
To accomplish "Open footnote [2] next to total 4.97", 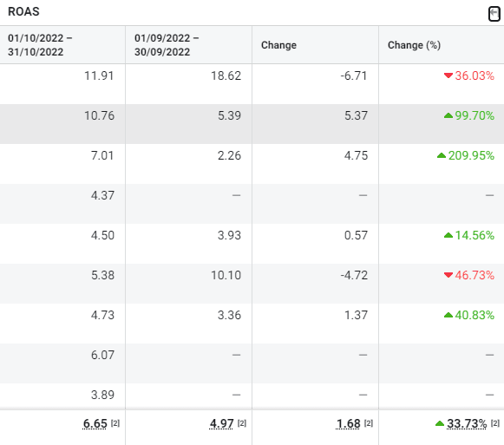I will click(242, 423).
